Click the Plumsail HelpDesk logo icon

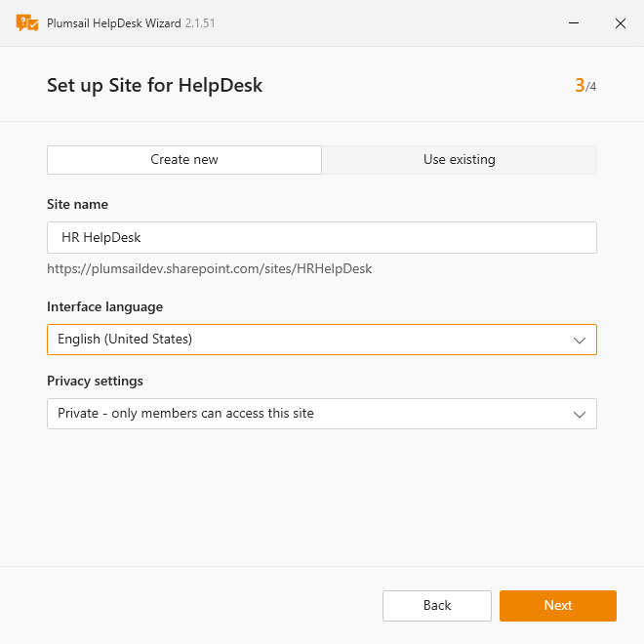[x=27, y=23]
